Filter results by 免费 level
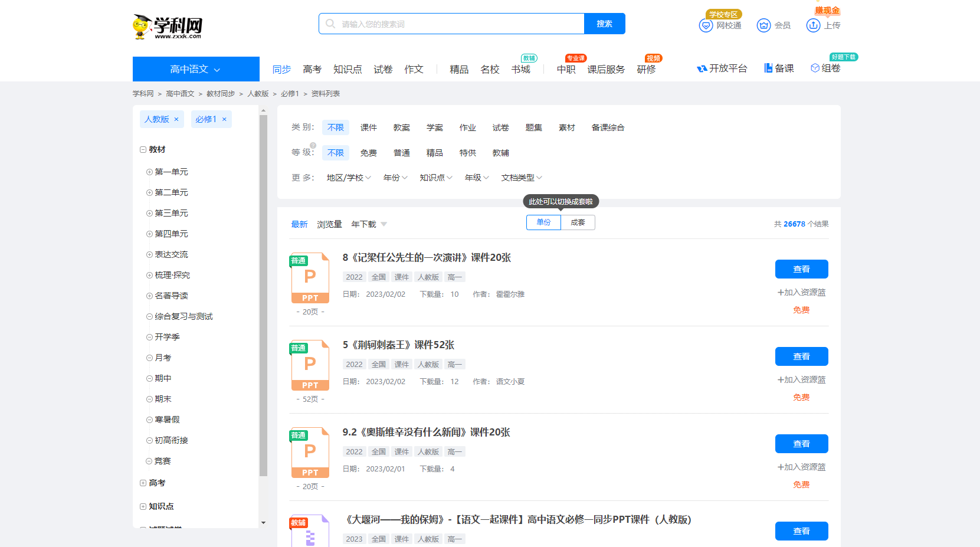The height and width of the screenshot is (547, 980). click(x=368, y=152)
